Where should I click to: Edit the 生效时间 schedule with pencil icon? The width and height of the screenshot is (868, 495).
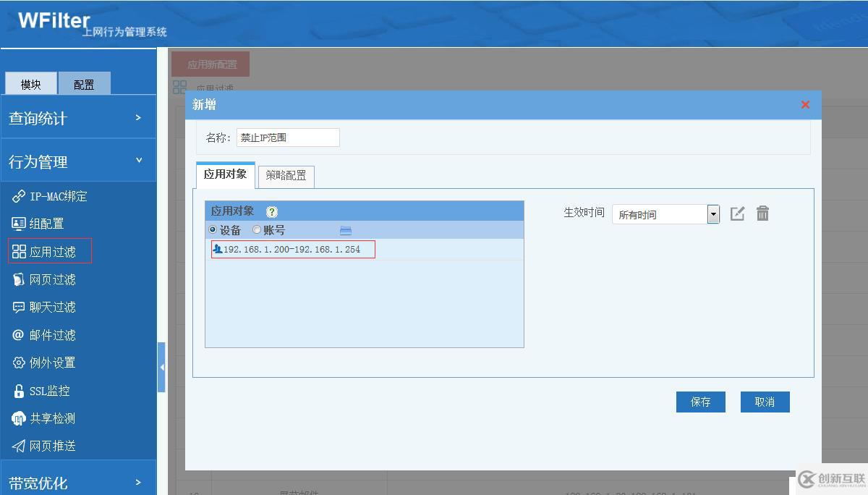(x=737, y=213)
